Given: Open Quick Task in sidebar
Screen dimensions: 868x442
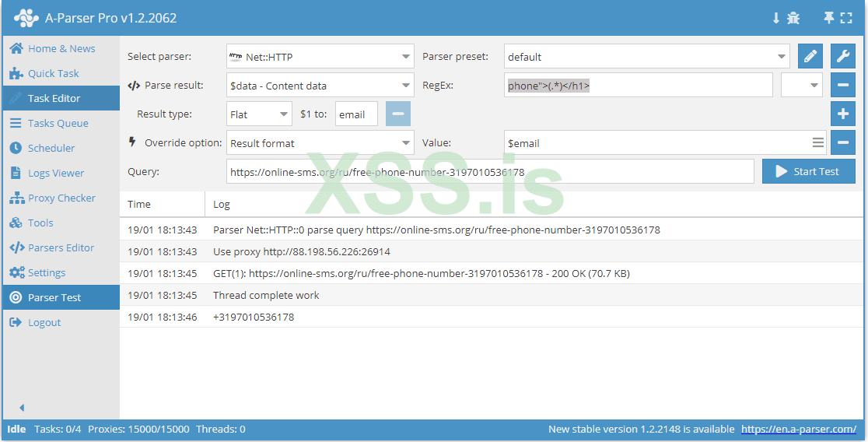Looking at the screenshot, I should click(x=61, y=74).
